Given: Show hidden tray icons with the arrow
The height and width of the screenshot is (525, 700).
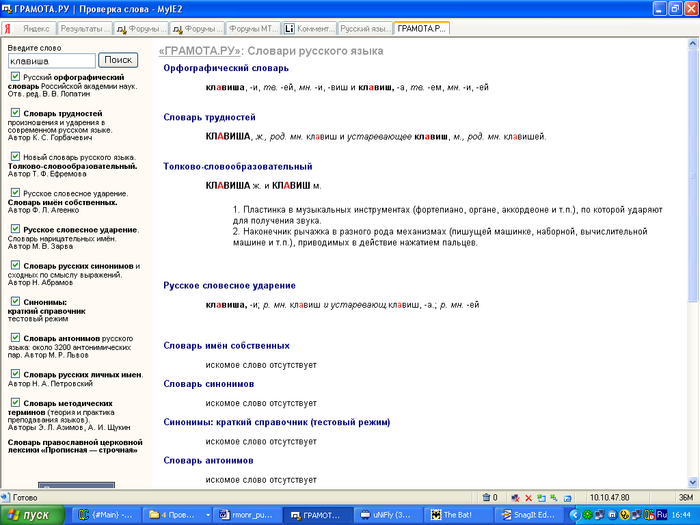Looking at the screenshot, I should click(575, 515).
